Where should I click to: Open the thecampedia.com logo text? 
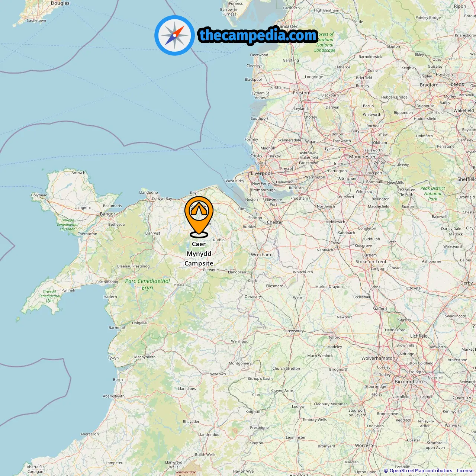(x=258, y=35)
